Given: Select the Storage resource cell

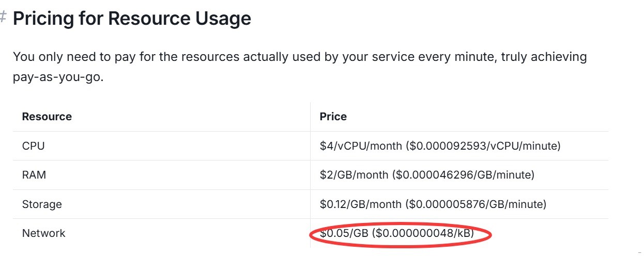Looking at the screenshot, I should coord(42,204).
